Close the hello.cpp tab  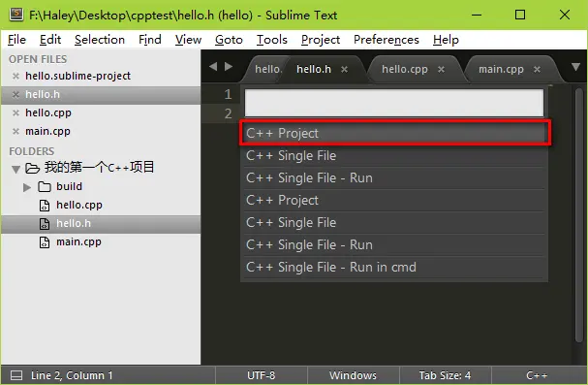point(441,70)
